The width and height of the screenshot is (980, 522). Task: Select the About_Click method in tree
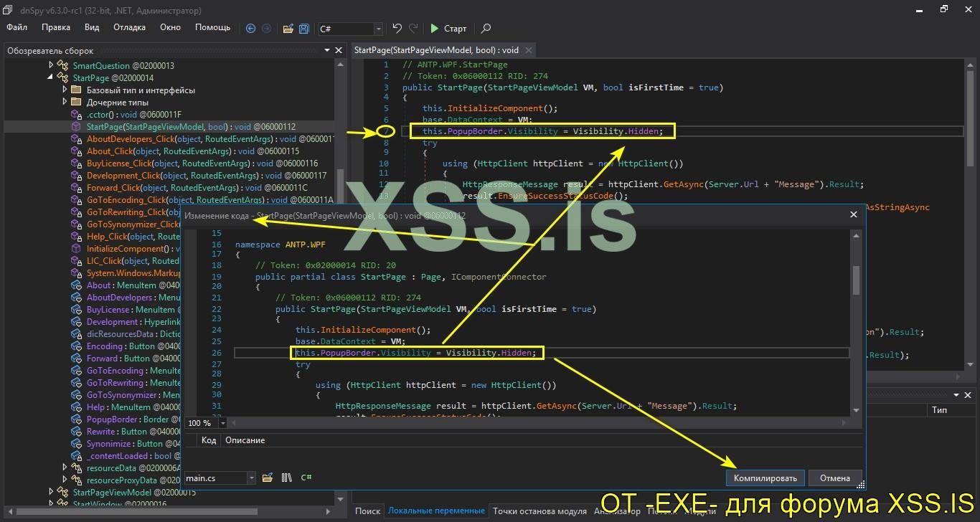click(x=193, y=151)
